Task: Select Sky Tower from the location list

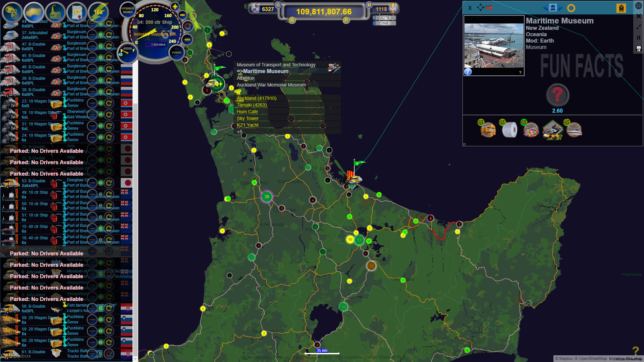Action: point(248,118)
